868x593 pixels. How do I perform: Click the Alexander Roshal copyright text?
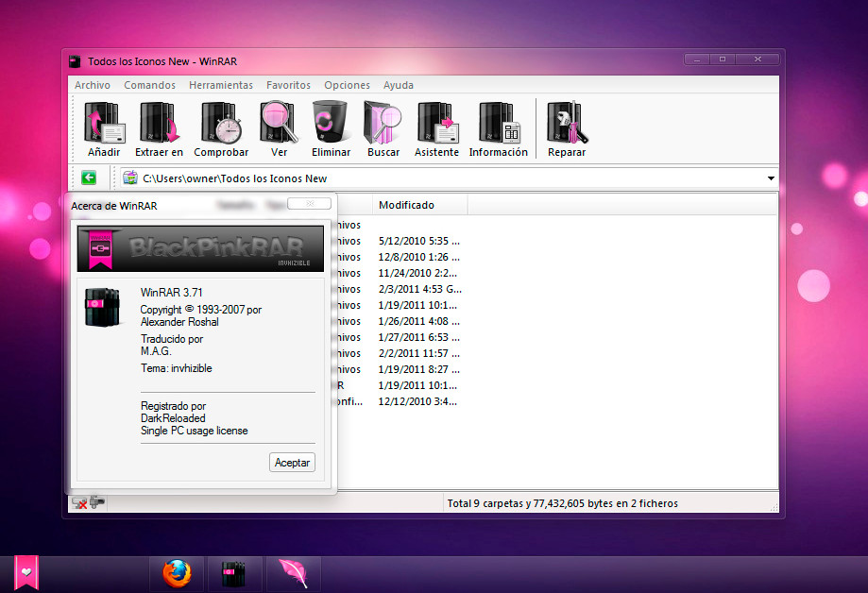coord(179,322)
